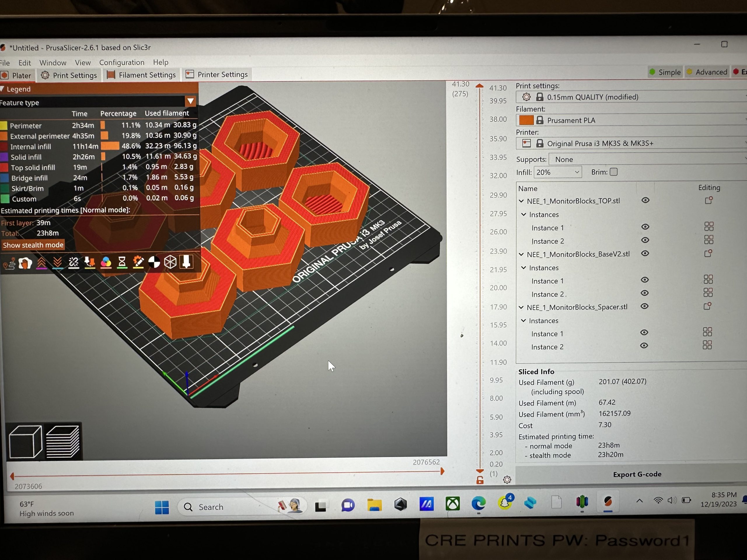
Task: Collapse the NEE_1_MonitorBlocks_Spacer.stl tree node
Action: (521, 307)
